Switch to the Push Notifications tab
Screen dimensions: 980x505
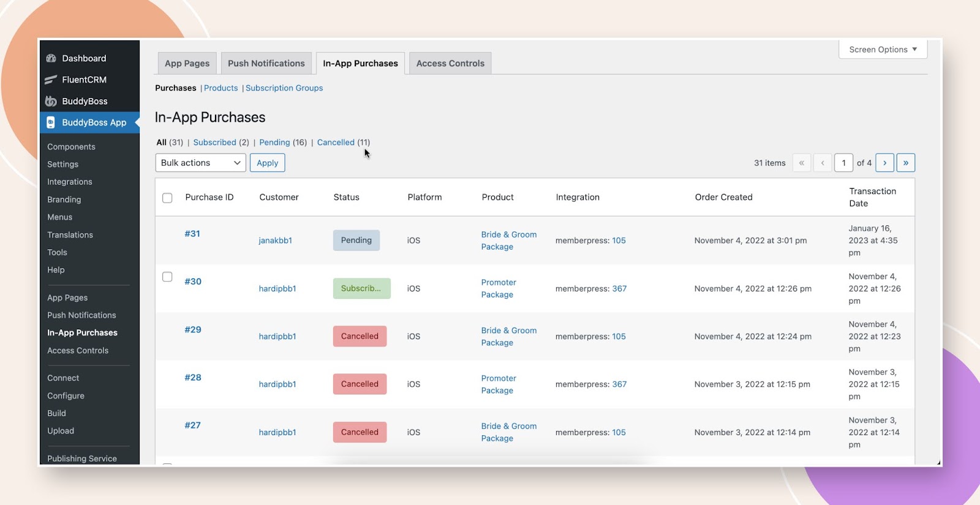266,63
